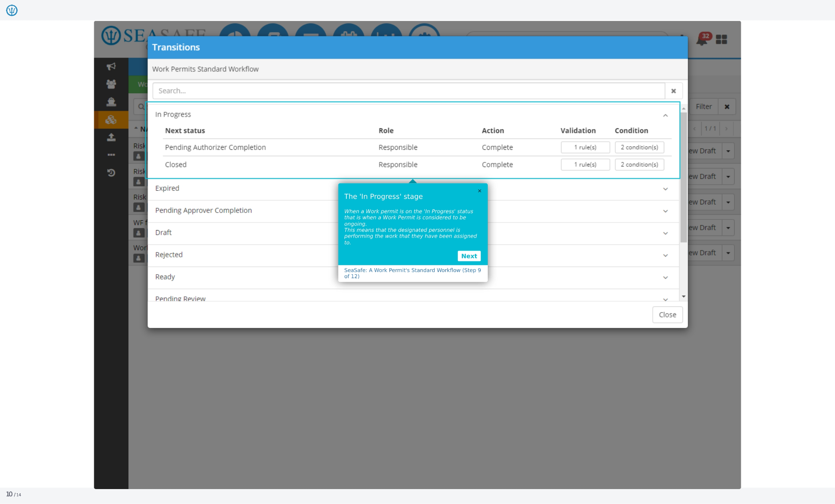Click 'SeaSafe: A Work Permit's Standard Workflow' link
This screenshot has width=835, height=504.
(x=413, y=273)
